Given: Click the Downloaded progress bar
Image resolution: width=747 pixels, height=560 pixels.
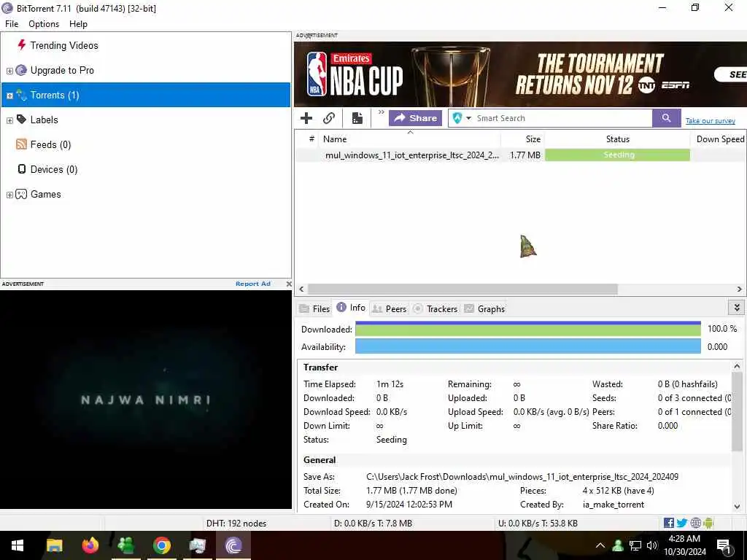Looking at the screenshot, I should [528, 329].
